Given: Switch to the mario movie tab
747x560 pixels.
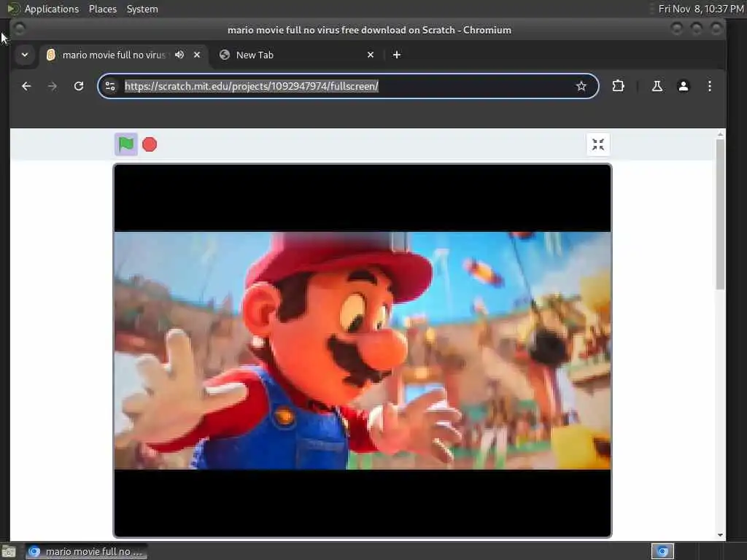Looking at the screenshot, I should coord(113,55).
